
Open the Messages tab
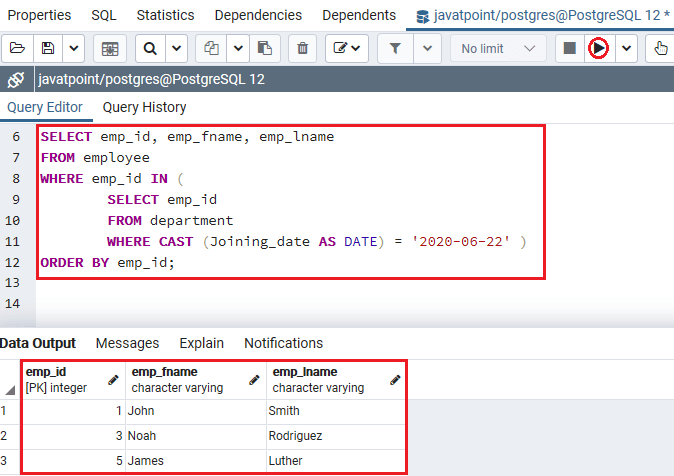pos(127,343)
